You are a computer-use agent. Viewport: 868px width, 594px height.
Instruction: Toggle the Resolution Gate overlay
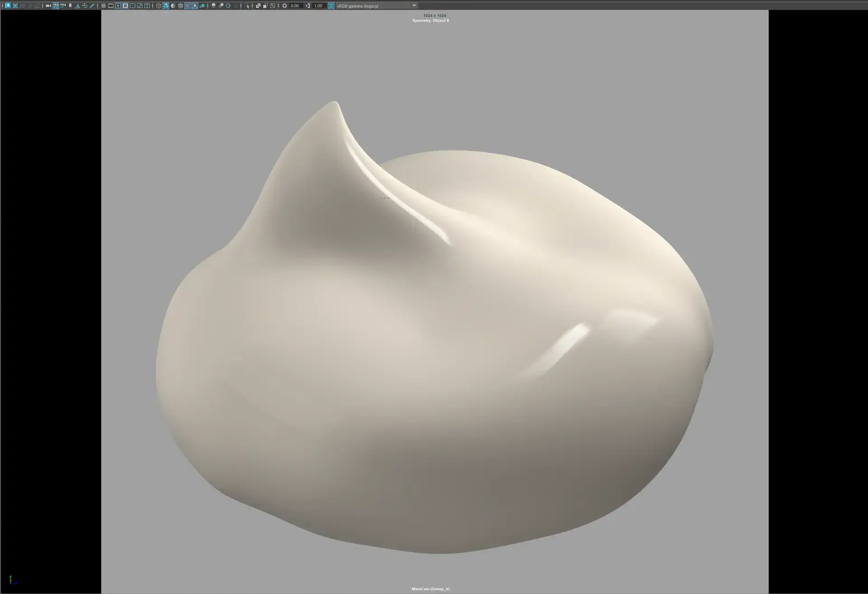coord(118,6)
